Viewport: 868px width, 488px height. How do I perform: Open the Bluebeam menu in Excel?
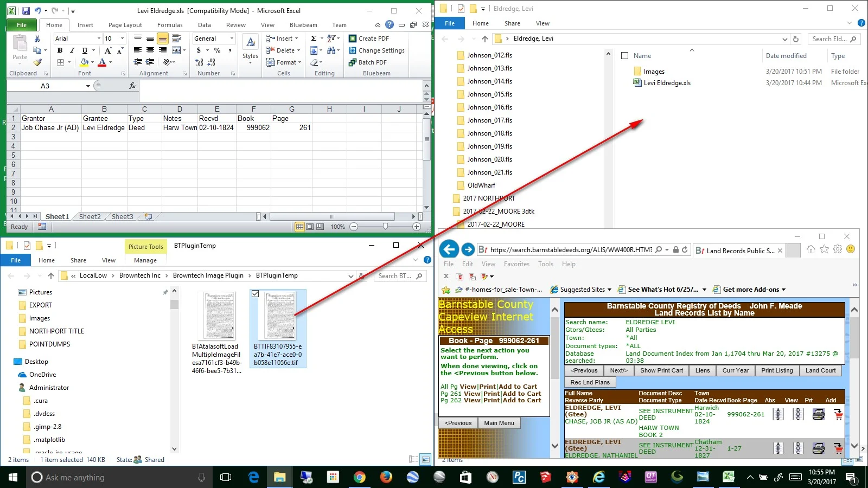click(x=303, y=24)
